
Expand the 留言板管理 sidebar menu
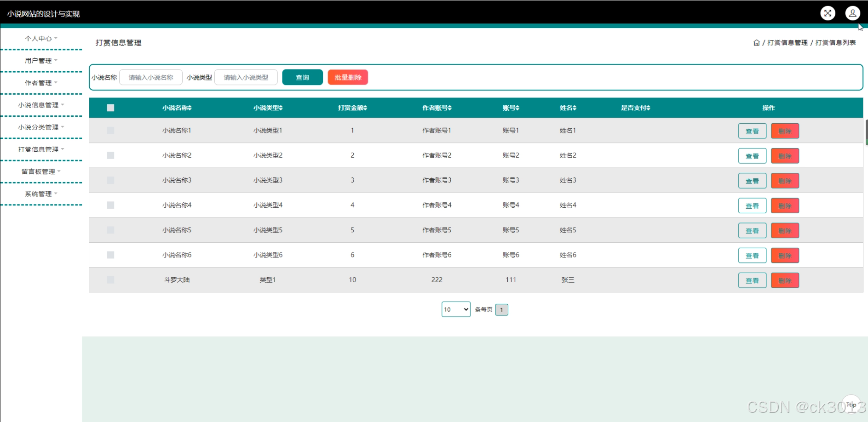pos(41,171)
